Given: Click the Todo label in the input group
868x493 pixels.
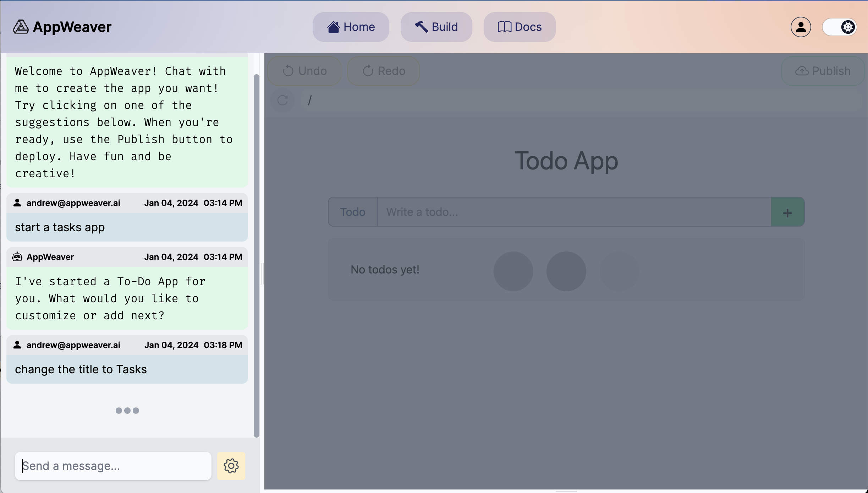Looking at the screenshot, I should coord(352,212).
